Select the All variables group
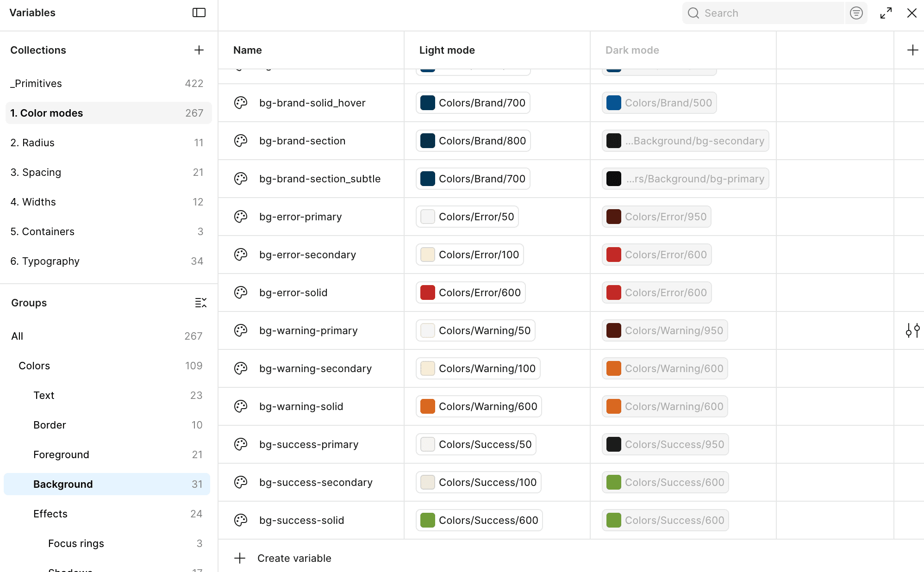 pyautogui.click(x=17, y=336)
